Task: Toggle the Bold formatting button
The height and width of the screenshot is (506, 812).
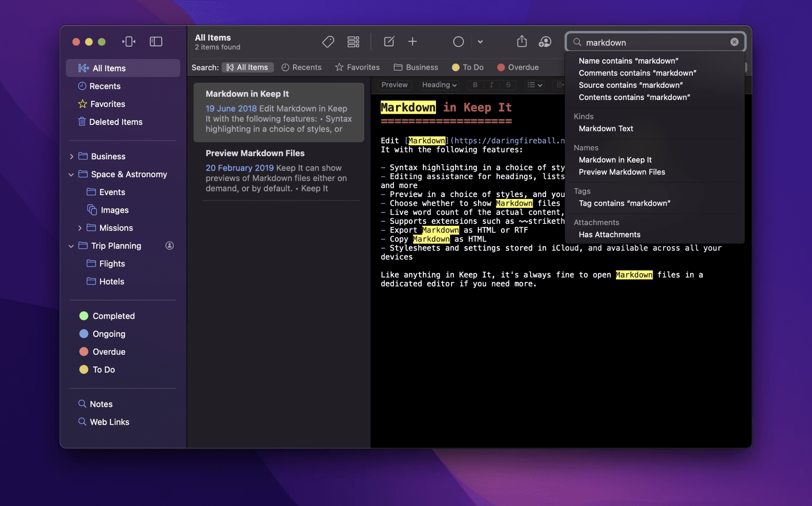Action: (475, 85)
